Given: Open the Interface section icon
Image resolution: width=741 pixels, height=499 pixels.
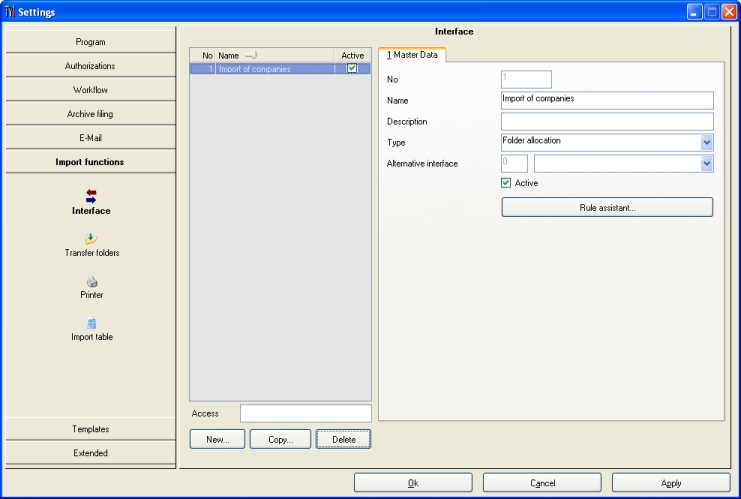Looking at the screenshot, I should (x=91, y=196).
